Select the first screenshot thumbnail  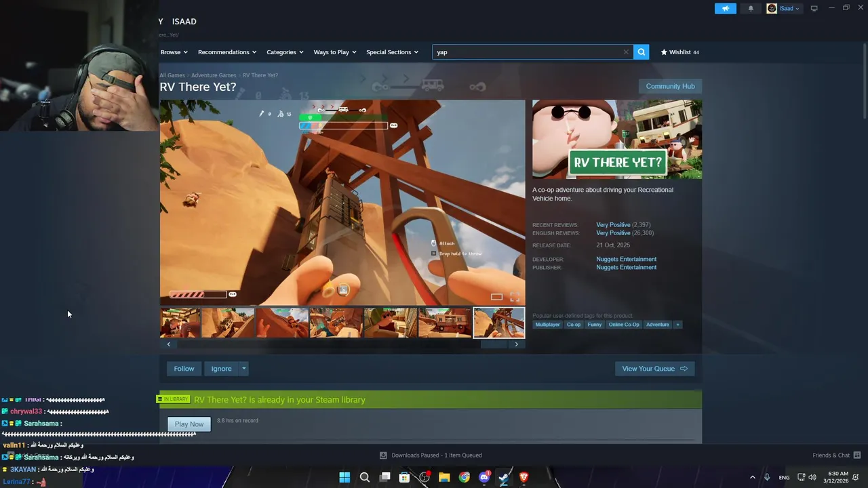point(180,323)
